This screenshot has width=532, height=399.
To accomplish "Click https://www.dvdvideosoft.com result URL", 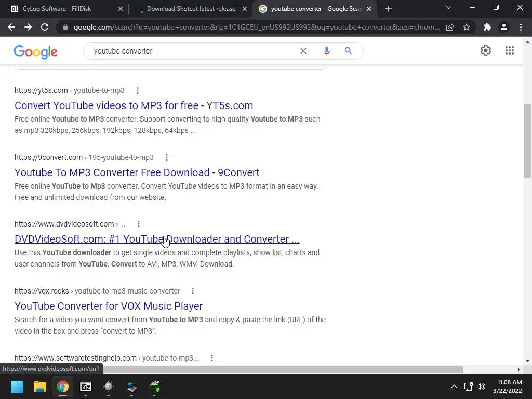I will pyautogui.click(x=64, y=224).
